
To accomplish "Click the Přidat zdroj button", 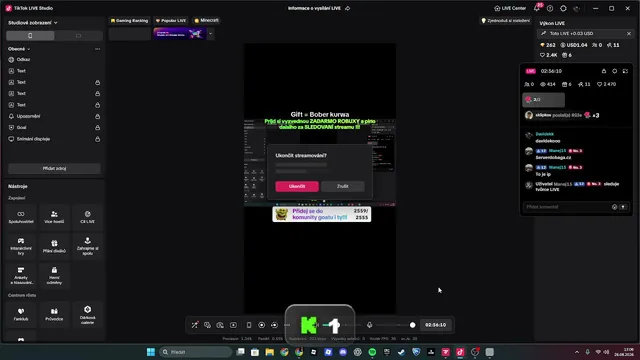I will (x=54, y=168).
